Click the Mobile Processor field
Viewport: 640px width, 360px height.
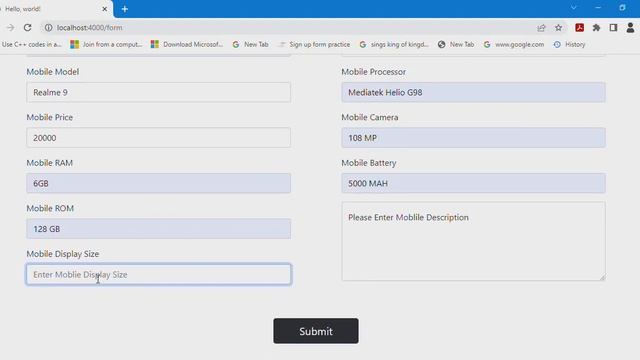(x=473, y=92)
